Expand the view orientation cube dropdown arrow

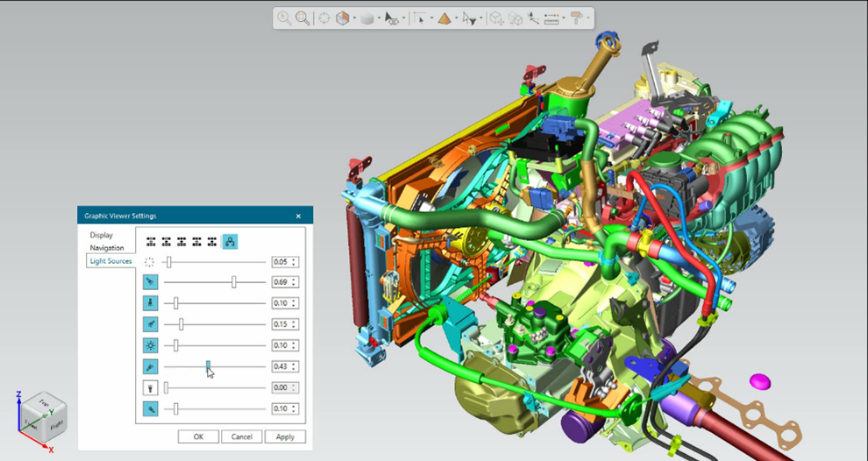[x=354, y=18]
